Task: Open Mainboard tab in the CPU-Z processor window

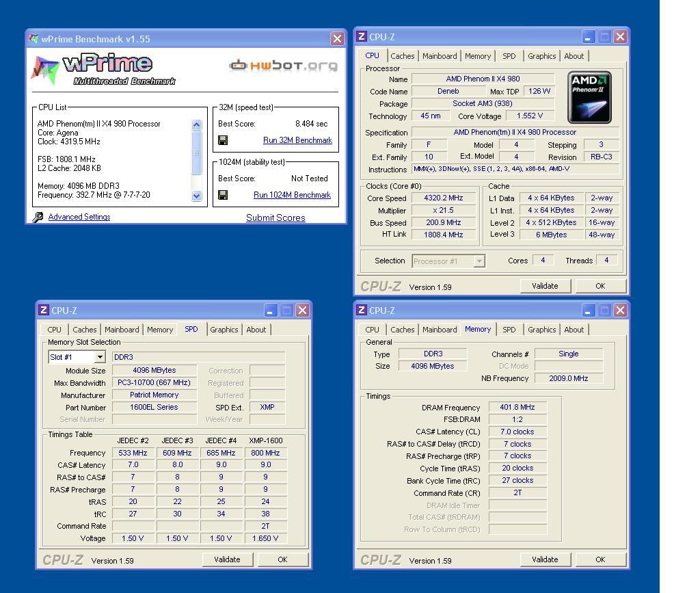Action: [440, 56]
